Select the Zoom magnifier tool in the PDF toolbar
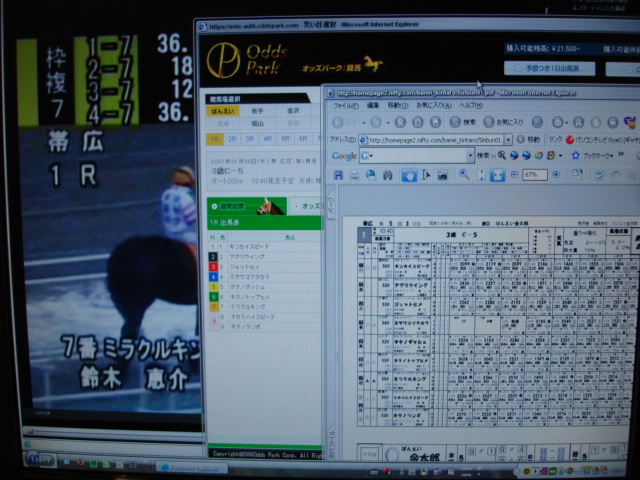This screenshot has height=480, width=640. (x=464, y=175)
